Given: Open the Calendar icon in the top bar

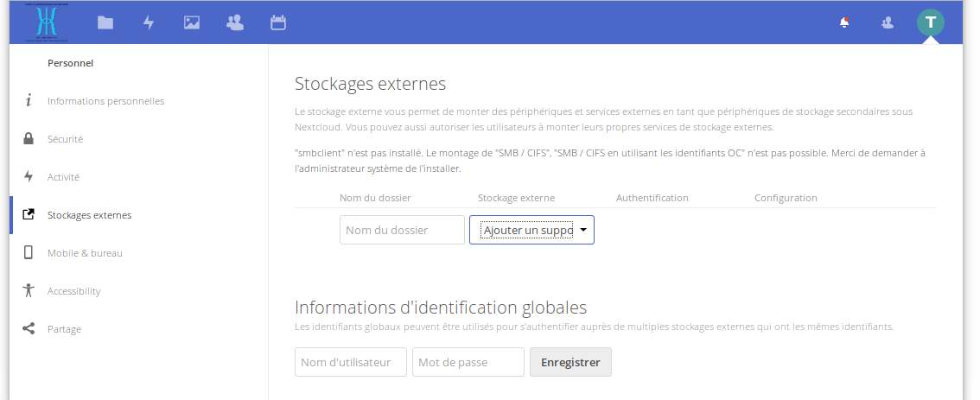Looking at the screenshot, I should click(278, 23).
